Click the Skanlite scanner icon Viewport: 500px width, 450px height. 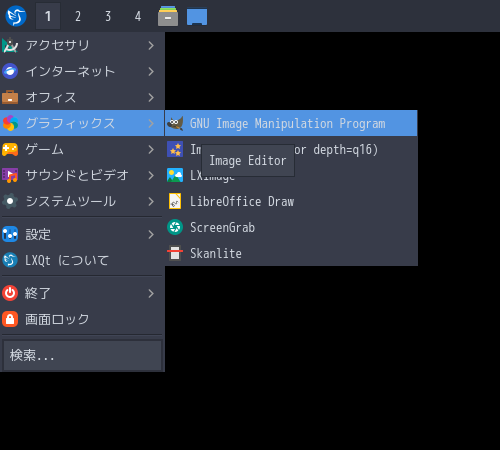click(x=175, y=253)
